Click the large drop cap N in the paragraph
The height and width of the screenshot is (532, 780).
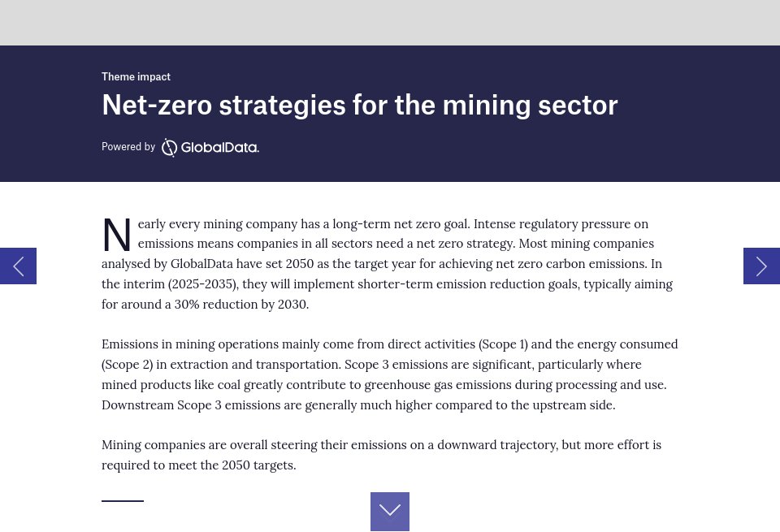[x=117, y=236]
